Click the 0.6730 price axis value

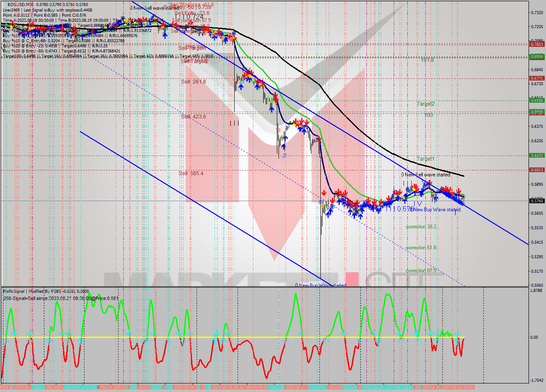coord(537,84)
